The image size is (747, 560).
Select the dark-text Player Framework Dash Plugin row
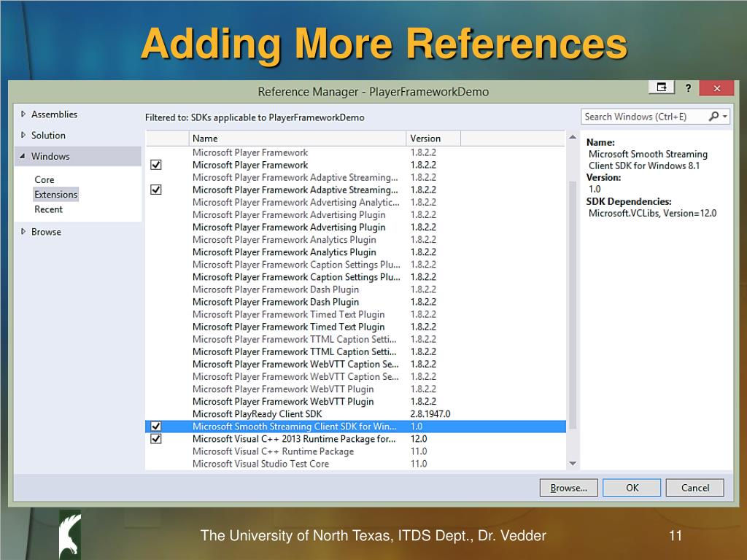pyautogui.click(x=355, y=302)
